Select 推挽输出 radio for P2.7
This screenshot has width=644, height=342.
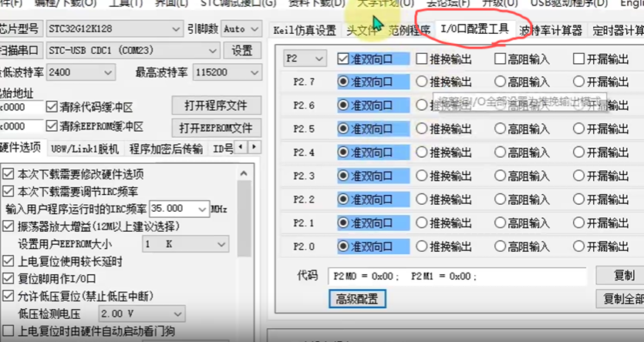coord(422,82)
